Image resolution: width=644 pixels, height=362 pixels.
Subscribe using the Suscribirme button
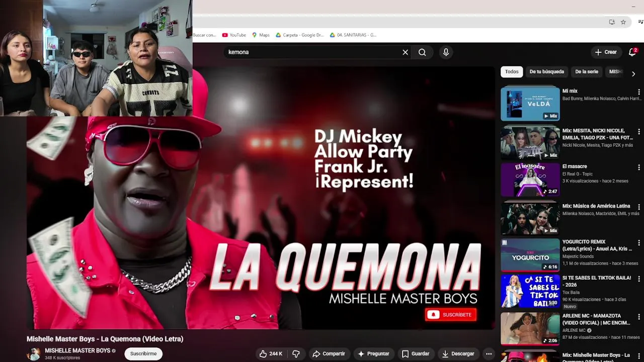tap(143, 354)
